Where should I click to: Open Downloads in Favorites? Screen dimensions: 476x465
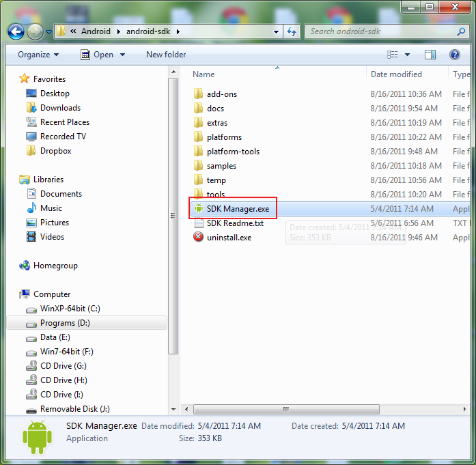[x=60, y=108]
